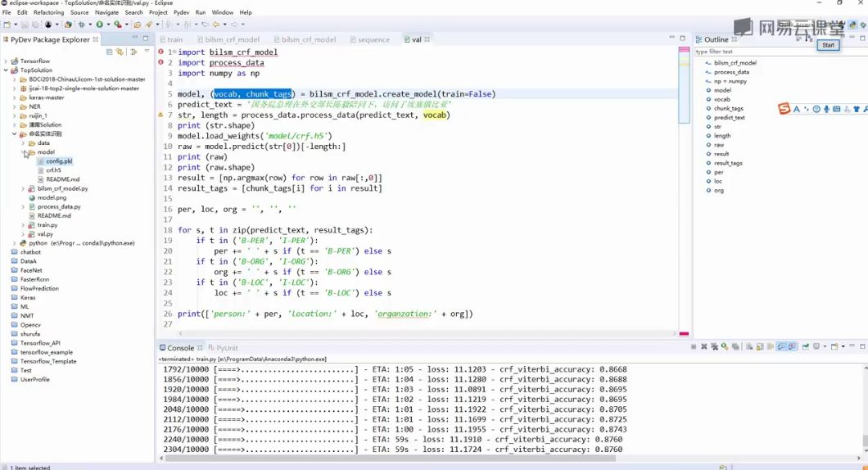Click the Open Type folder toolbar icon
Image resolution: width=868 pixels, height=470 pixels.
(x=138, y=25)
